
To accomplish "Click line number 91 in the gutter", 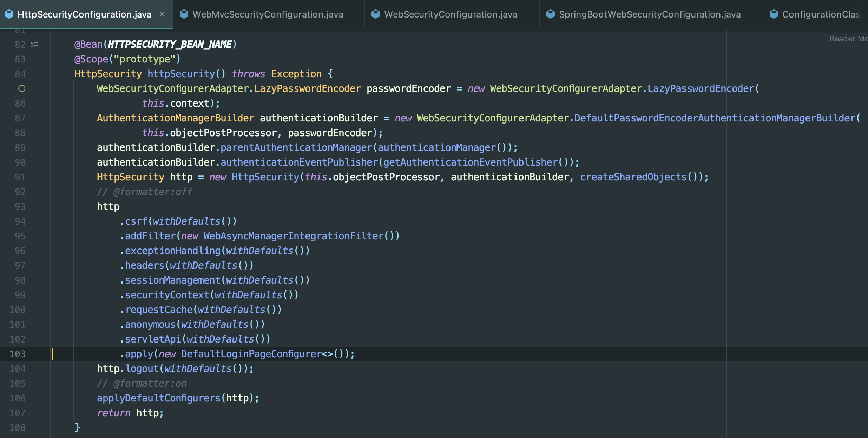I will pyautogui.click(x=20, y=177).
